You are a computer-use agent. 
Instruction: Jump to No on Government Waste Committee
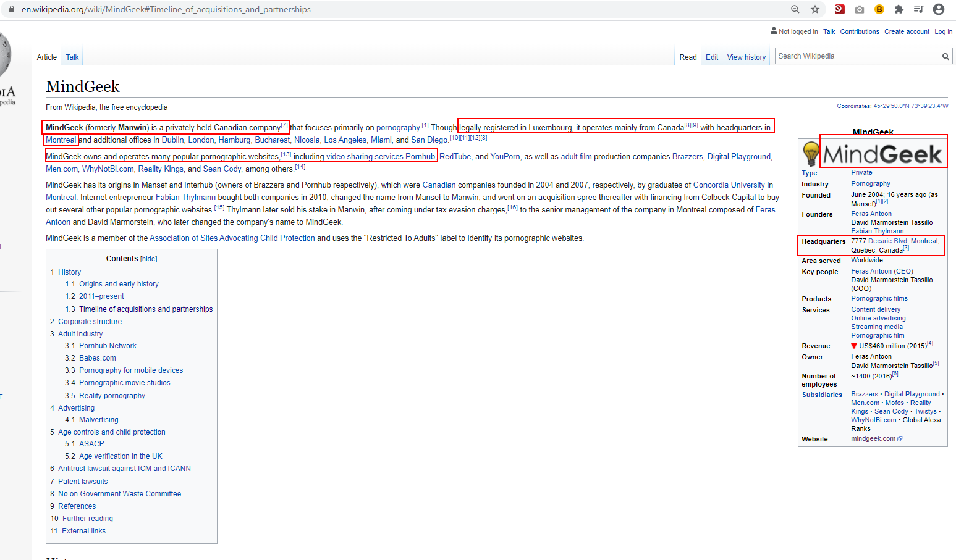pyautogui.click(x=119, y=494)
